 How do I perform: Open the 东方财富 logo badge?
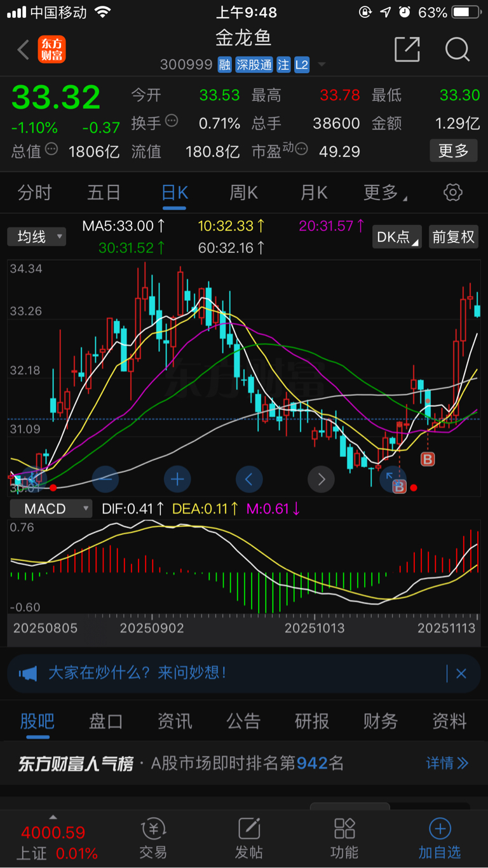click(x=51, y=50)
